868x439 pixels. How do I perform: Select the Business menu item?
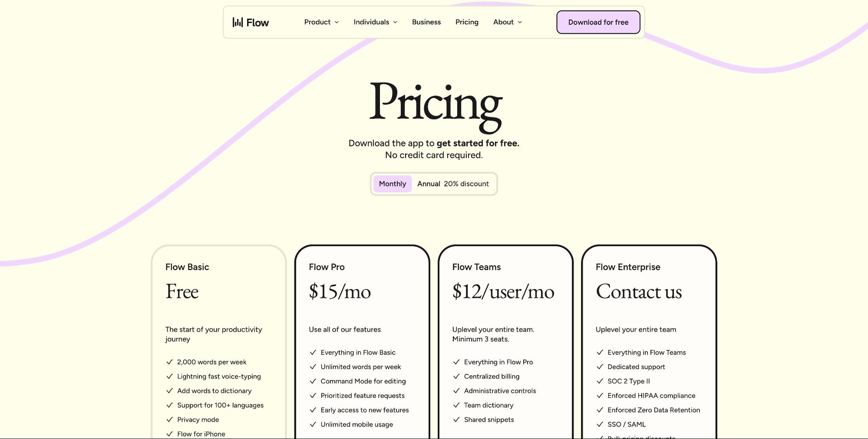click(426, 22)
